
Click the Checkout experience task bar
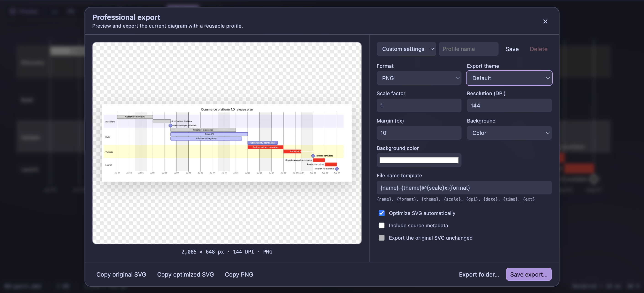(203, 130)
